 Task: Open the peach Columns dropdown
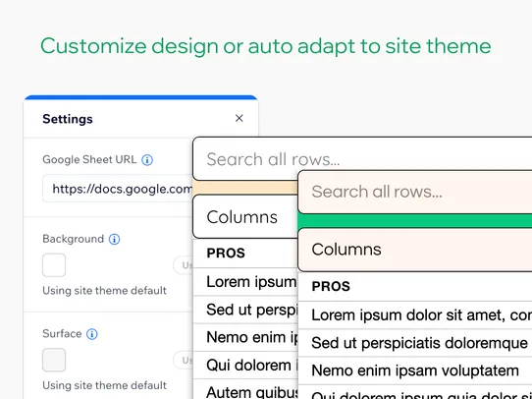click(x=415, y=250)
